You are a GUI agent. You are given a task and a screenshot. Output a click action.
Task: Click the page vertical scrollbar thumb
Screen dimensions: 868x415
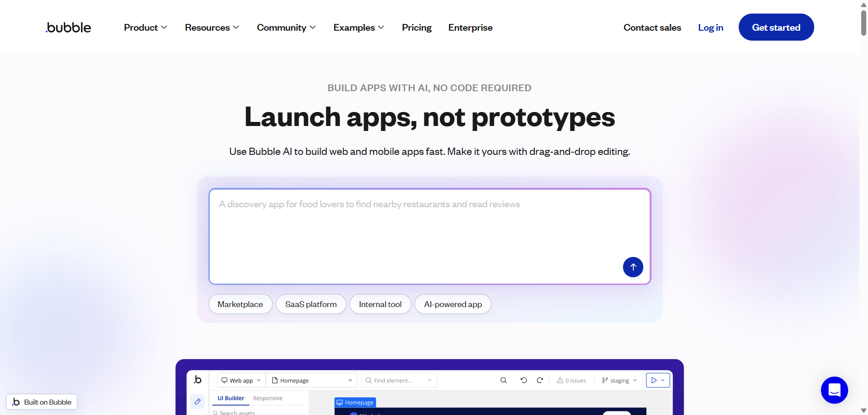pos(863,23)
